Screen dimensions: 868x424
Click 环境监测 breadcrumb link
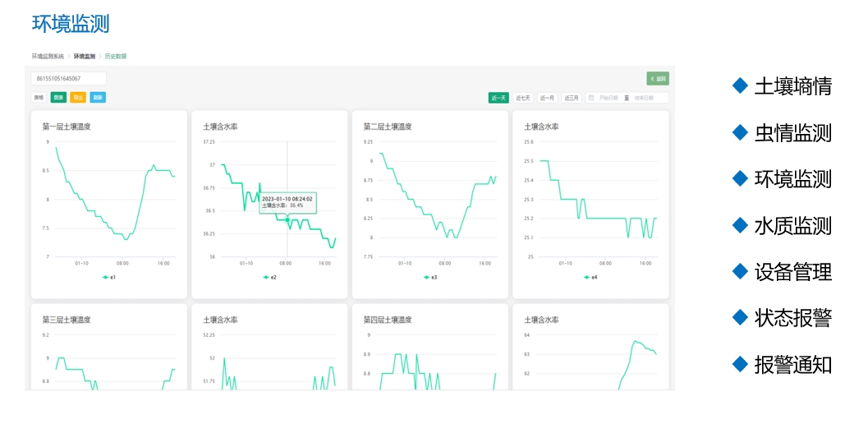click(x=84, y=57)
